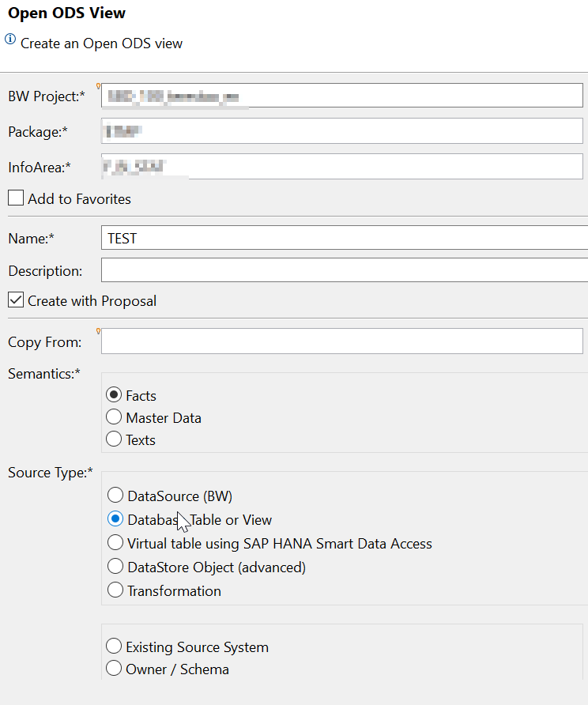Switch semantics to Texts
The height and width of the screenshot is (705, 588).
point(113,439)
